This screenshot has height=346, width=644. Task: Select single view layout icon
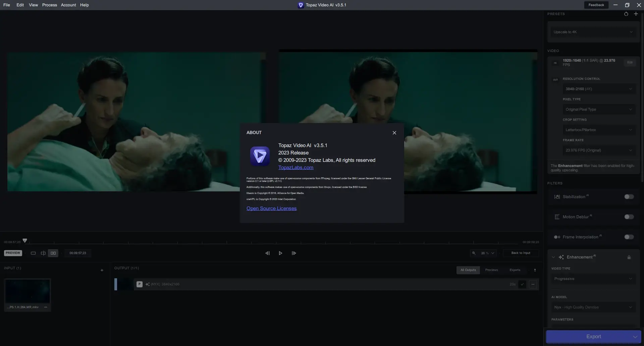click(33, 253)
